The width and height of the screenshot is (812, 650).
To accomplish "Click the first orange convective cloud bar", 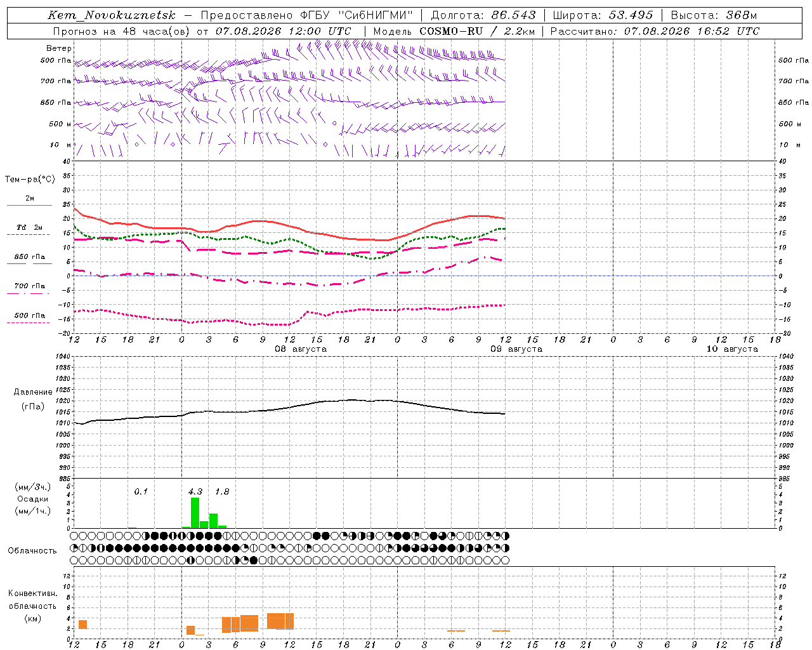I will coord(82,625).
